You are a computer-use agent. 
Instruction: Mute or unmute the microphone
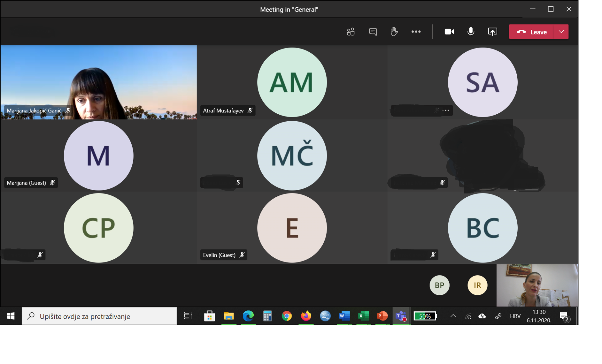[471, 32]
